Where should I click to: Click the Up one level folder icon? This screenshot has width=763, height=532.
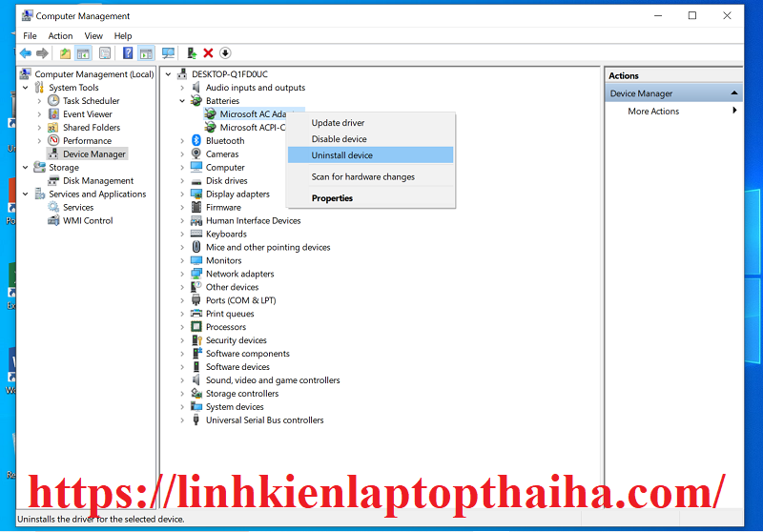click(x=65, y=53)
